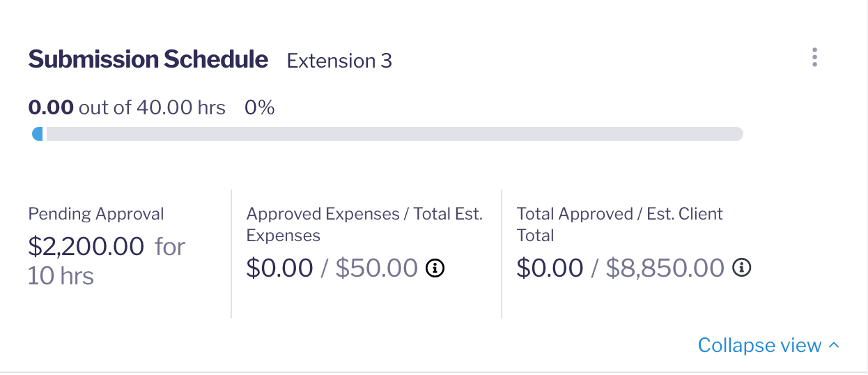Click info icon beside $50.00 estimated expenses
The image size is (868, 375).
click(435, 268)
